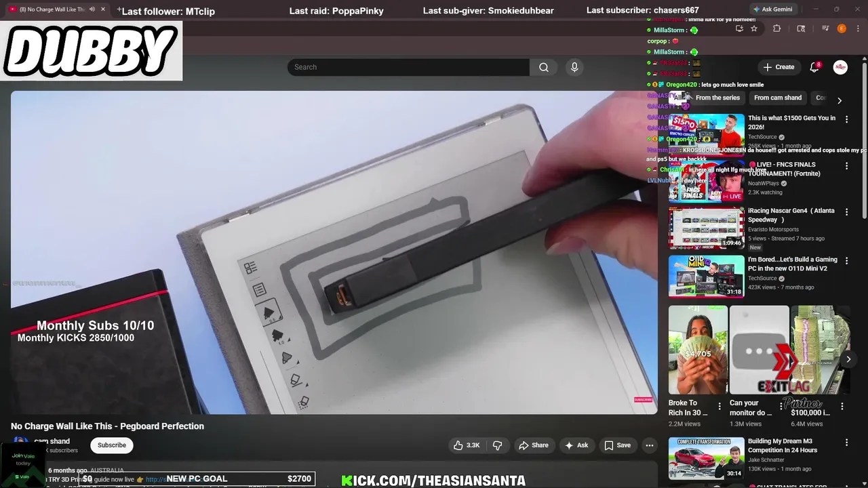Save the video to a playlist
Viewport: 868px width, 488px height.
pyautogui.click(x=617, y=445)
